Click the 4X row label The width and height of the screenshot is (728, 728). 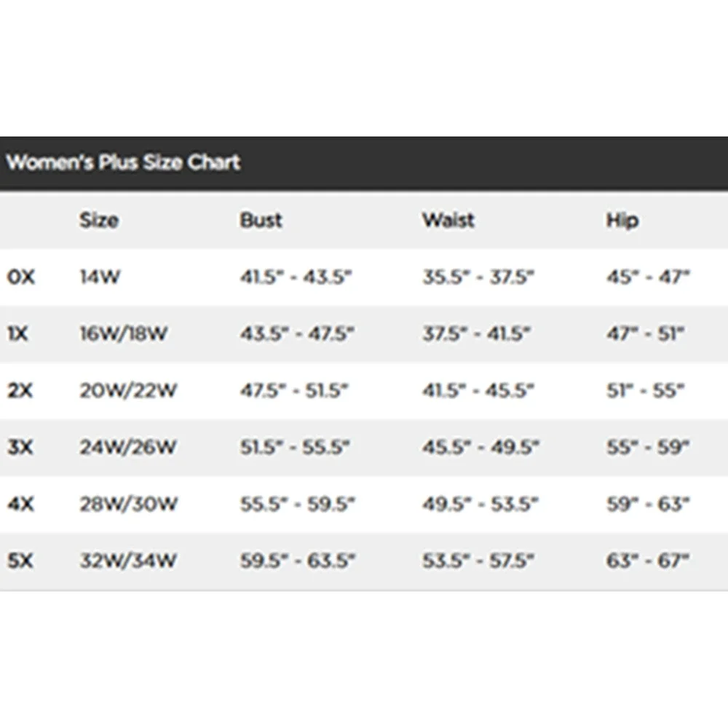[x=21, y=504]
